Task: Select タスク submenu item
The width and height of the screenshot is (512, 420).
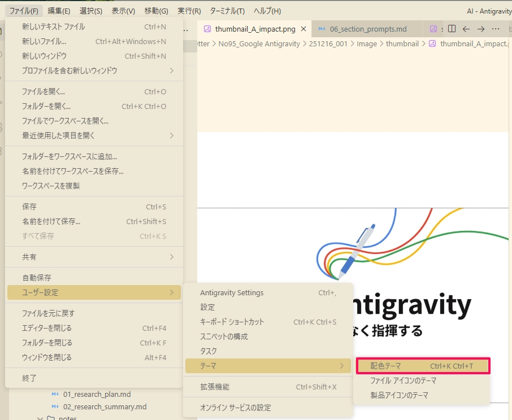Action: point(268,351)
